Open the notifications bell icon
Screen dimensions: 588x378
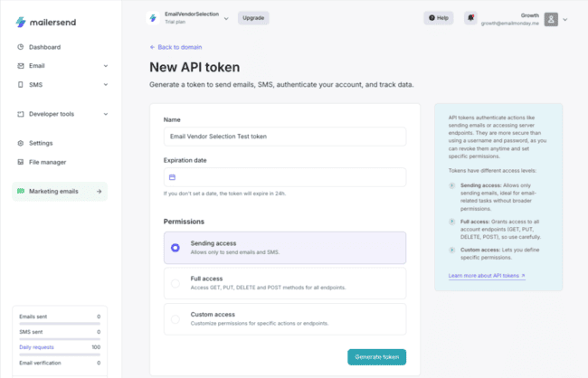click(470, 17)
